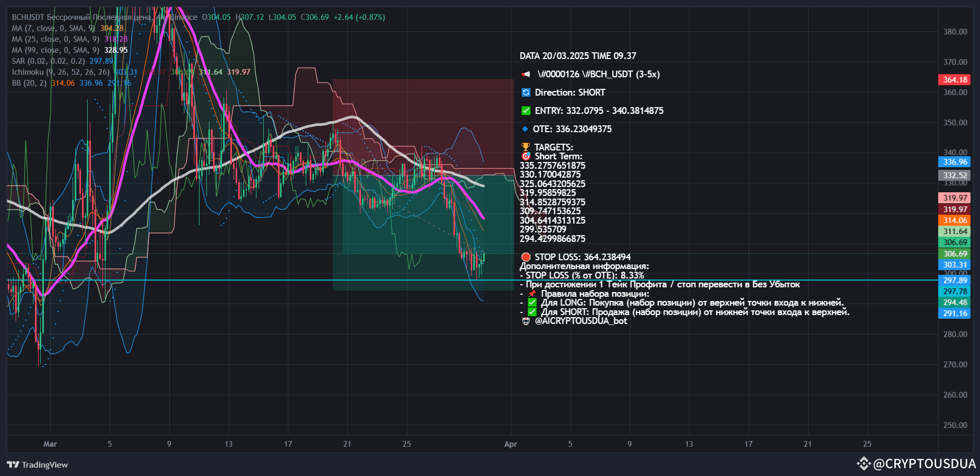Select the Бессрочный contract label

click(x=69, y=17)
